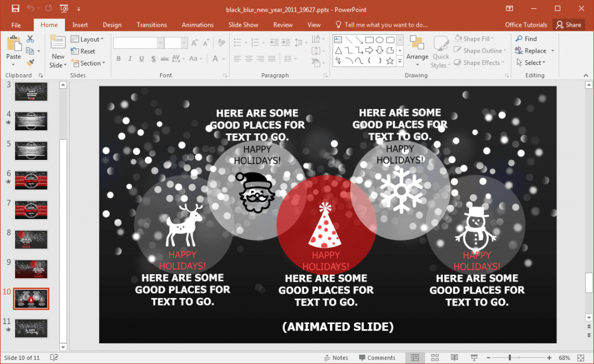Image resolution: width=594 pixels, height=364 pixels.
Task: Open the Layout dropdown
Action: tap(88, 39)
